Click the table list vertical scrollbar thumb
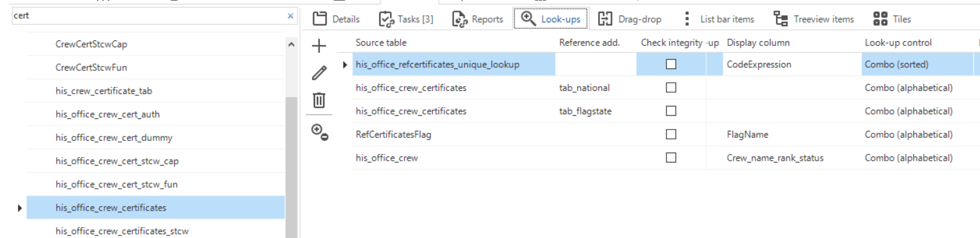Image resolution: width=980 pixels, height=238 pixels. 291,167
